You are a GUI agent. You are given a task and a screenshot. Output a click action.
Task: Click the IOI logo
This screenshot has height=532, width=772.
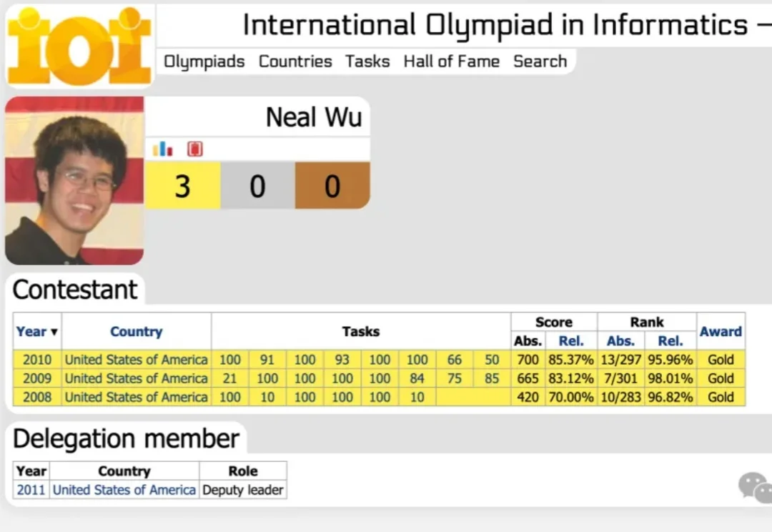coord(79,46)
